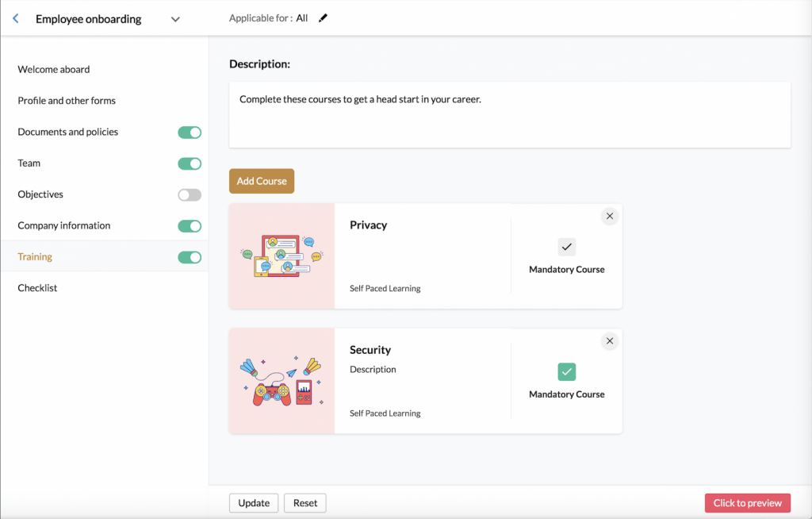The height and width of the screenshot is (519, 812).
Task: Click the Security course title
Action: 370,350
